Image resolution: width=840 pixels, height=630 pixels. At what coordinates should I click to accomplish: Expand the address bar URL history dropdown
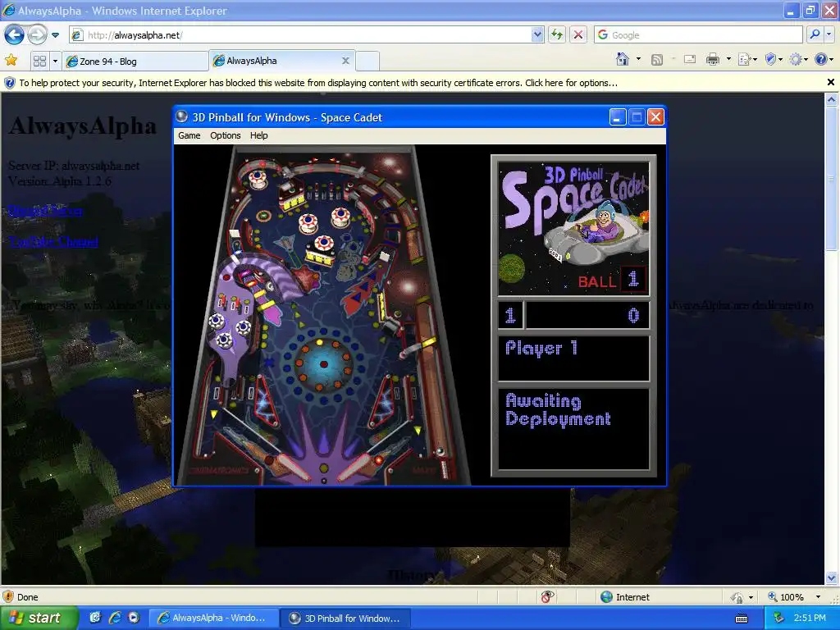click(537, 35)
